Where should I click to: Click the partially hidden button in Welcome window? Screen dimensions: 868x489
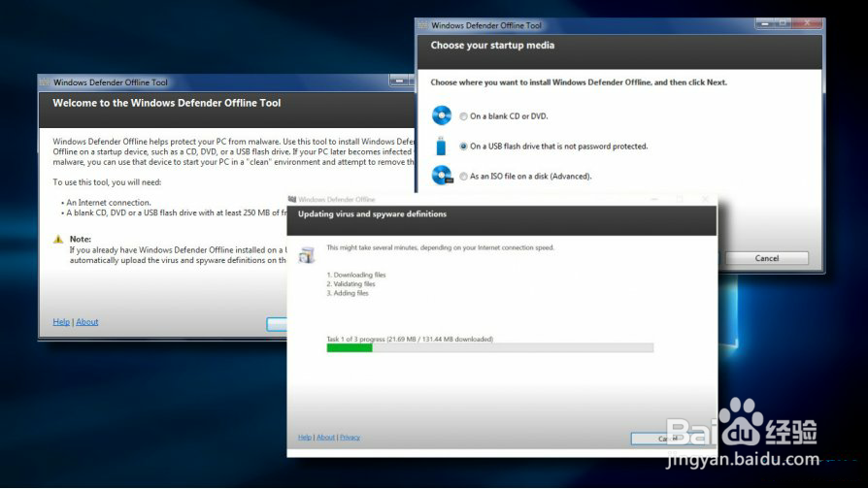point(277,324)
